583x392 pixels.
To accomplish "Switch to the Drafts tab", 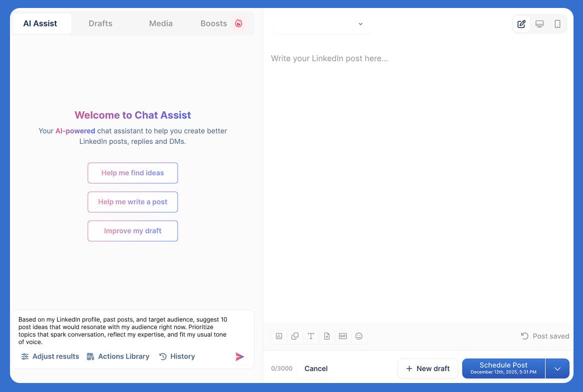I will (100, 23).
